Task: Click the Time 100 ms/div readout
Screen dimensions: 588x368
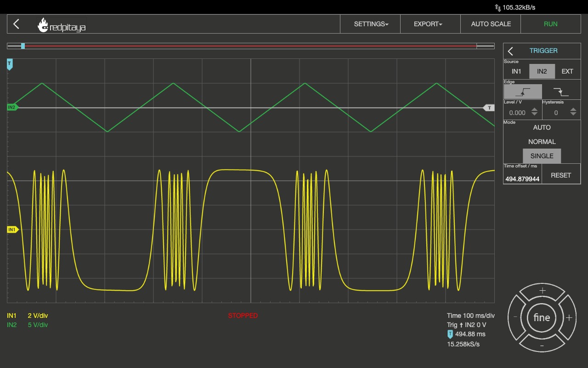Action: pos(471,316)
